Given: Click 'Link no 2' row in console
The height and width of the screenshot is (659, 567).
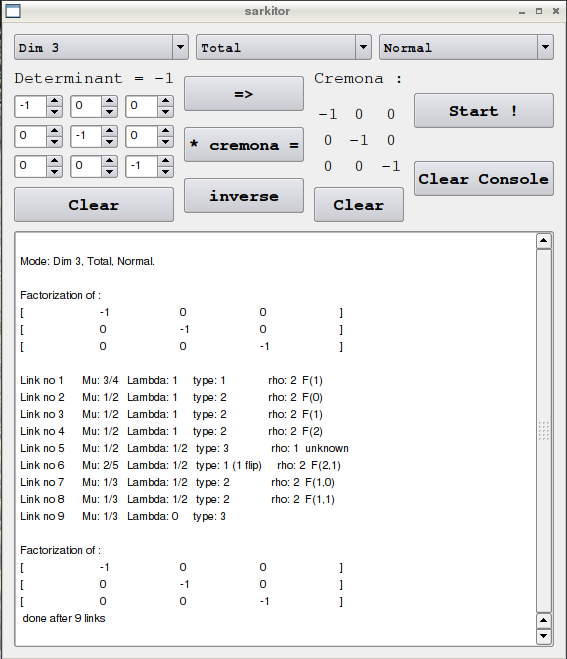Looking at the screenshot, I should (171, 397).
